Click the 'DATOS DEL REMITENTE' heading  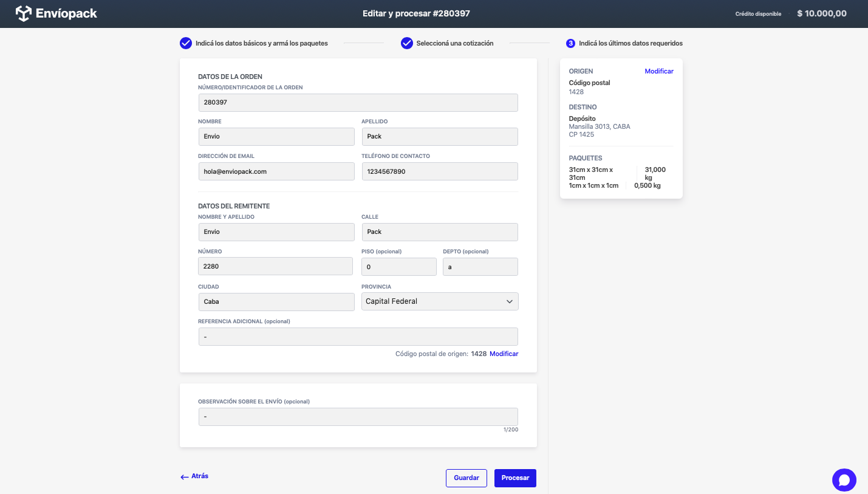click(234, 206)
